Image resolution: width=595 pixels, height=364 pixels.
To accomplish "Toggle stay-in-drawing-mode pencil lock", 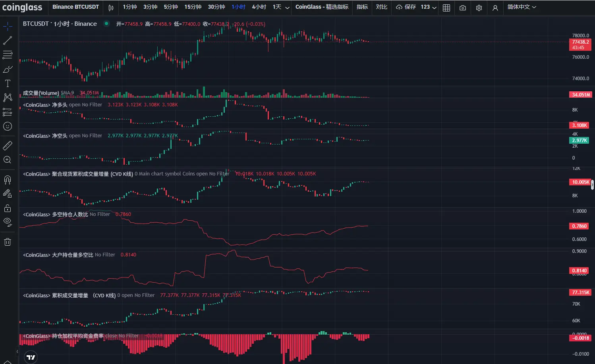I will point(8,194).
